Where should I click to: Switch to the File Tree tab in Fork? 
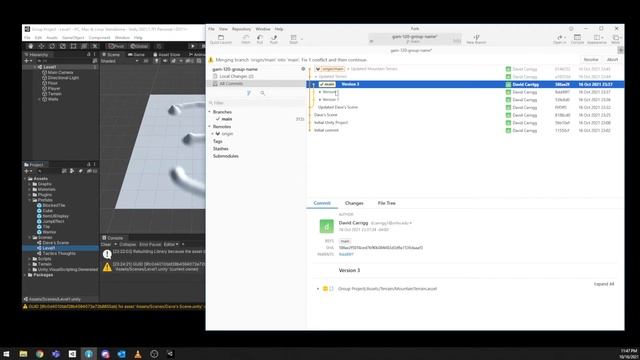[386, 203]
